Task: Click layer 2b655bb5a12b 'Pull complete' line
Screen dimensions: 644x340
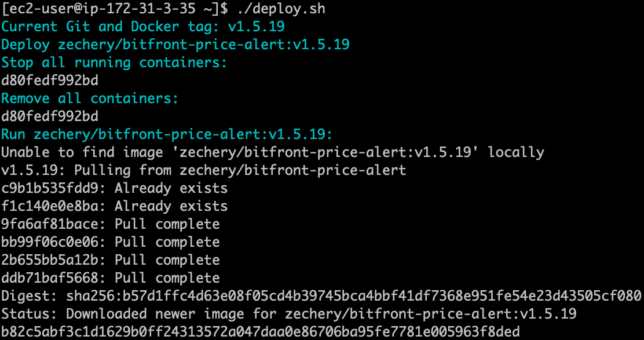Action: pos(110,260)
